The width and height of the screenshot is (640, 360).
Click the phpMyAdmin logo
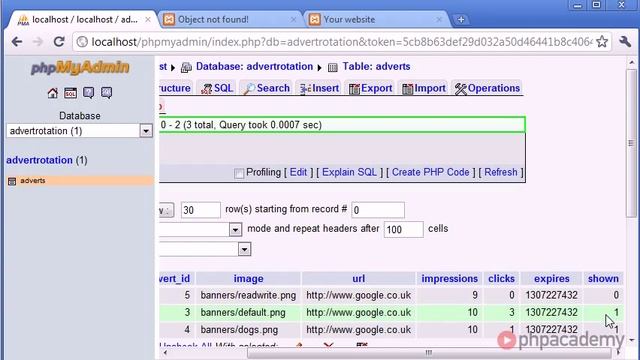(80, 68)
